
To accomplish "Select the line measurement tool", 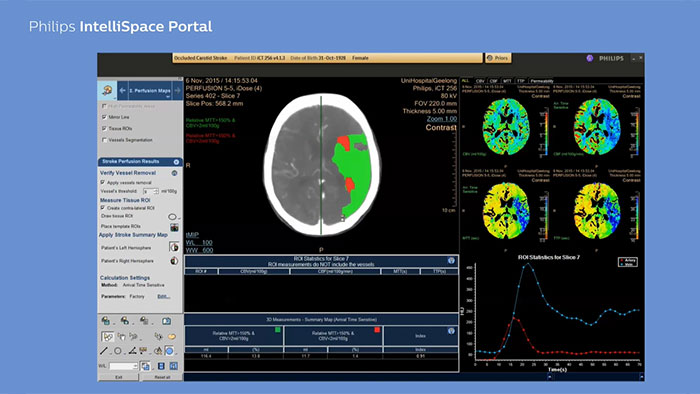I will (104, 351).
